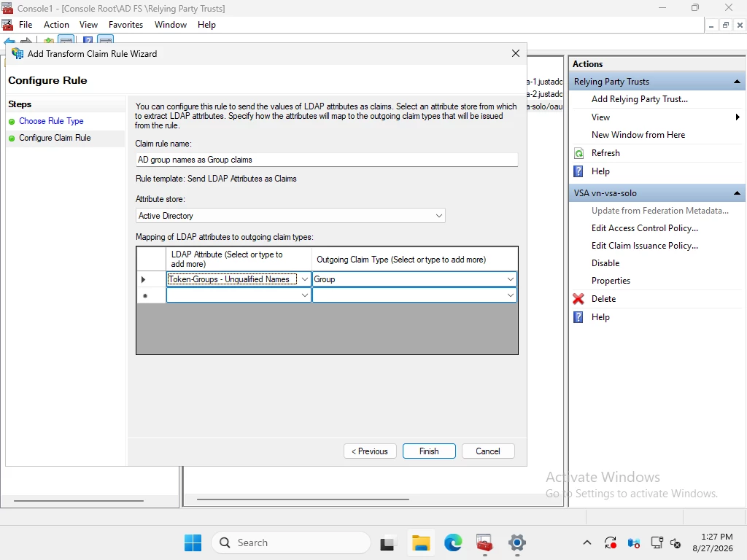
Task: Click the Finish button
Action: click(429, 451)
